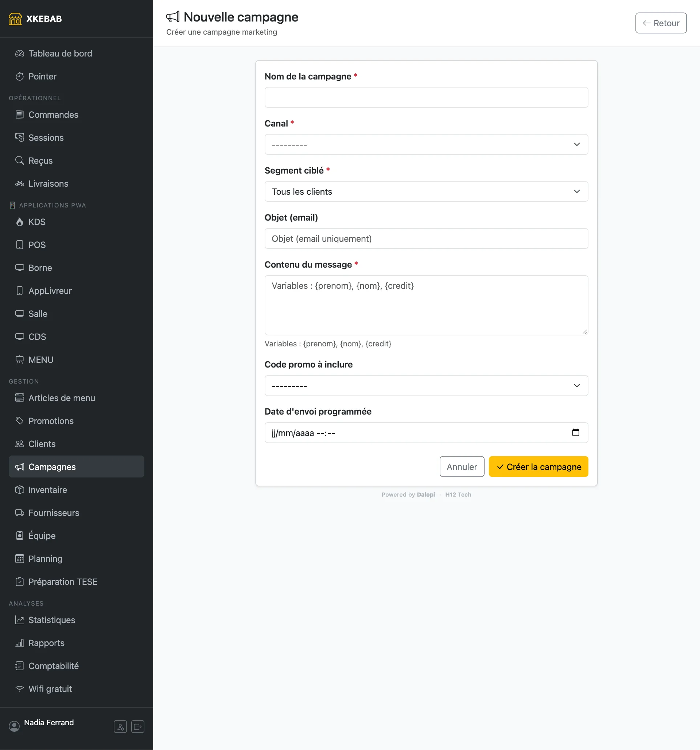Image resolution: width=700 pixels, height=750 pixels.
Task: Click the Annuler button
Action: [462, 467]
